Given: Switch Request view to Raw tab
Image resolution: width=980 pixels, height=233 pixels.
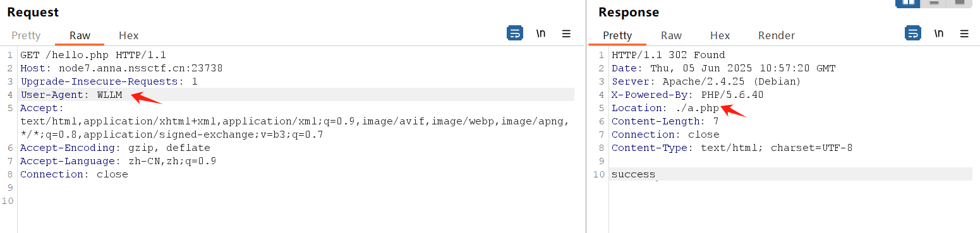Looking at the screenshot, I should [x=80, y=35].
